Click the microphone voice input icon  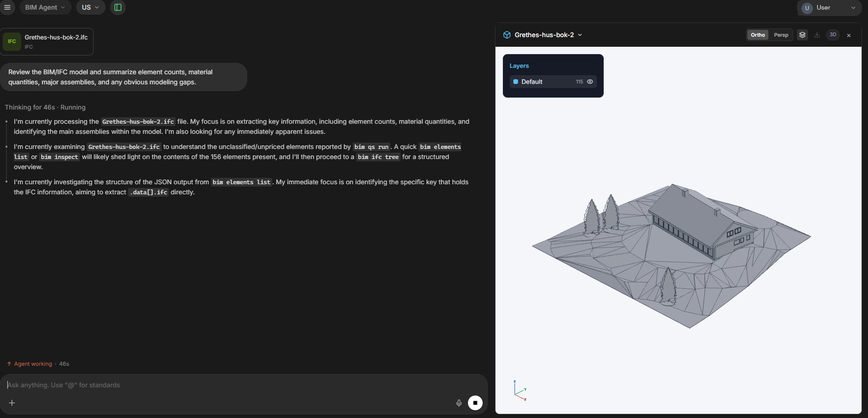(459, 403)
